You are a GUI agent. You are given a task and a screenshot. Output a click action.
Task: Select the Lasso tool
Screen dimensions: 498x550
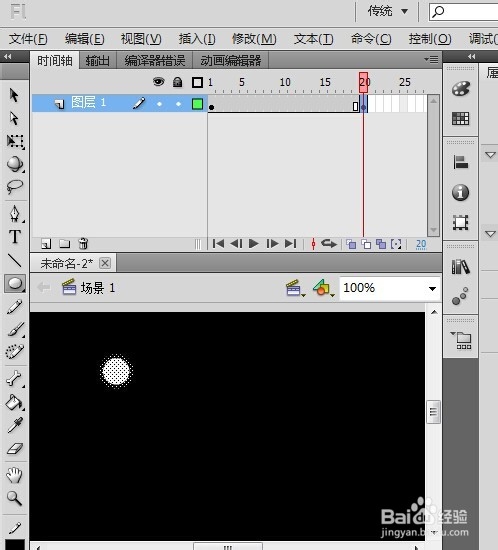15,187
